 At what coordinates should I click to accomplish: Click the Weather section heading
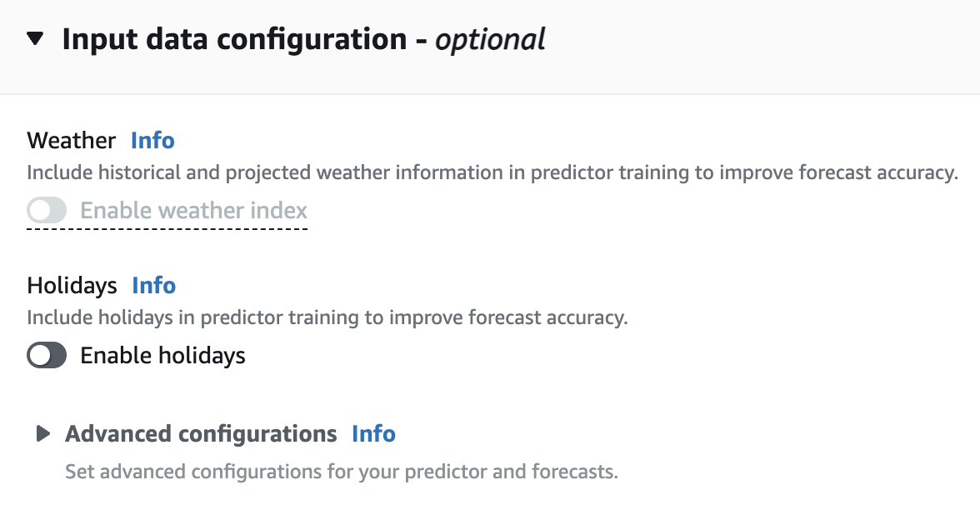72,140
